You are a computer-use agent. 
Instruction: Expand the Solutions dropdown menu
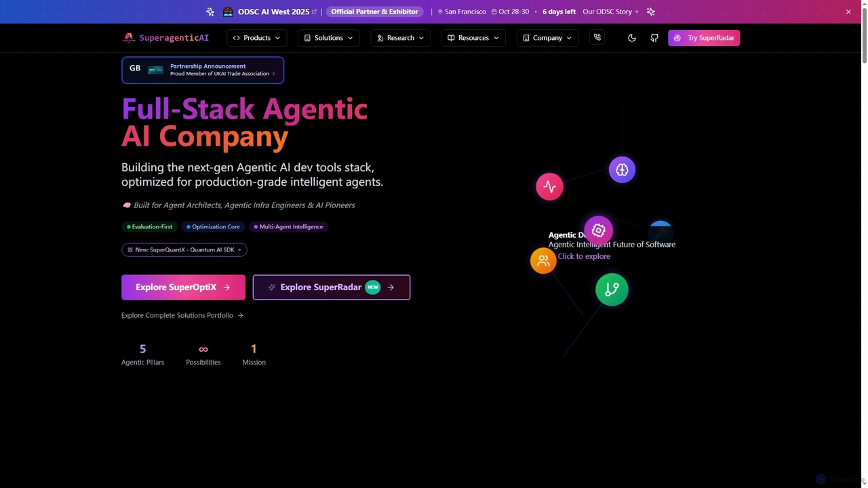[x=328, y=38]
